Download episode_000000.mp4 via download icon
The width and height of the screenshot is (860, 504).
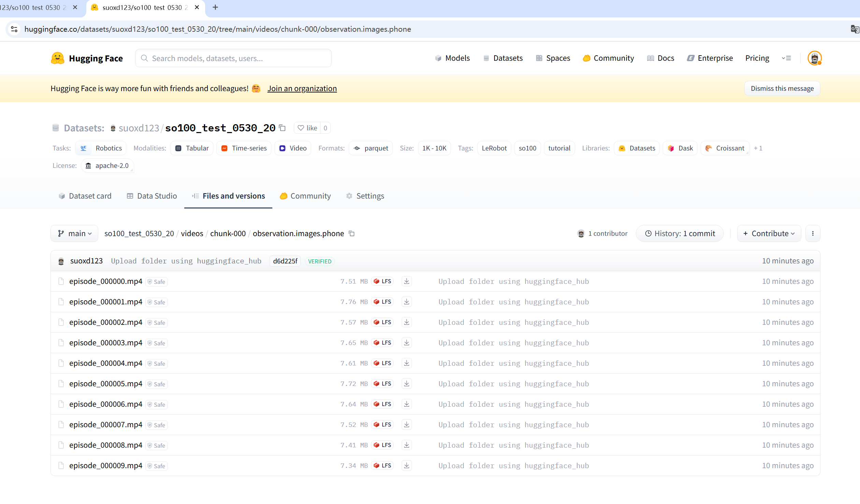click(x=406, y=281)
